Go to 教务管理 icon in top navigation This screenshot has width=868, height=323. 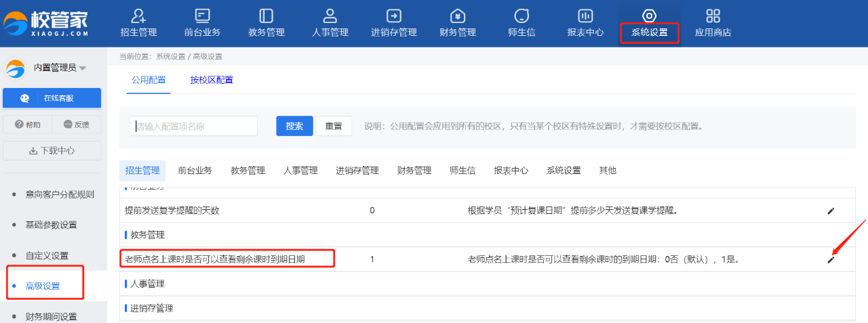click(266, 16)
